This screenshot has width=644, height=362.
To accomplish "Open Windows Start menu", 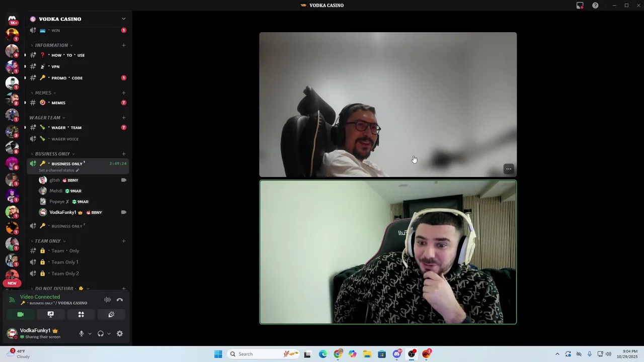I will click(x=218, y=354).
